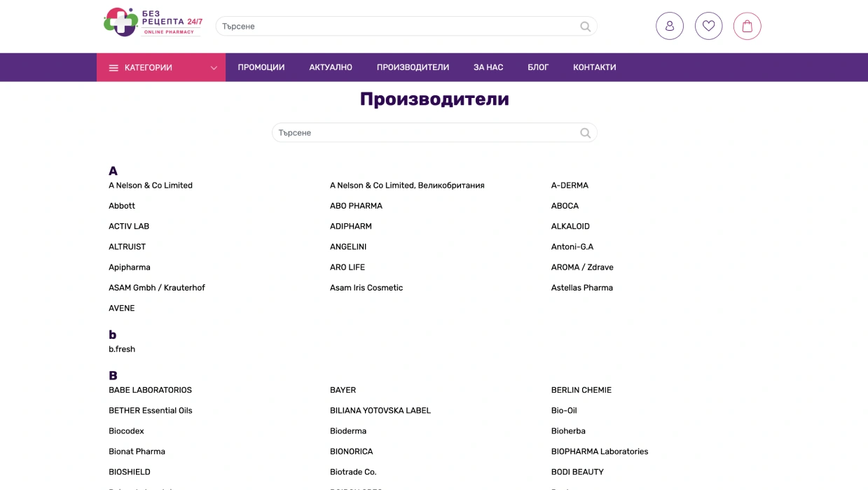Select the ADIPHARM manufacturer
Image resolution: width=868 pixels, height=490 pixels.
pyautogui.click(x=351, y=226)
